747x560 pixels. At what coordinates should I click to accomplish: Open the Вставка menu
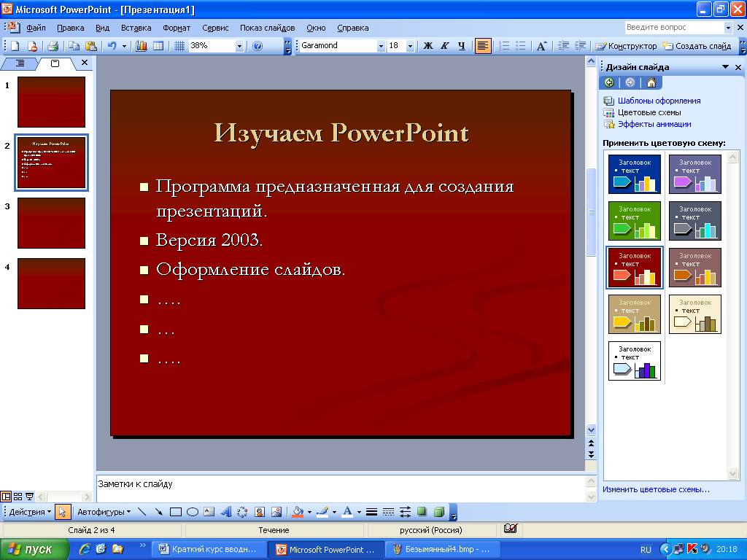pos(136,28)
